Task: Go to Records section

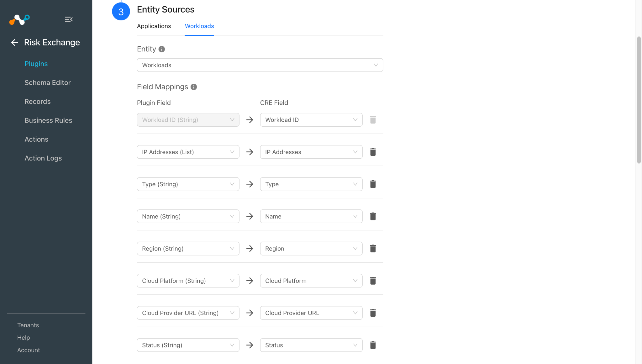Action: (38, 102)
